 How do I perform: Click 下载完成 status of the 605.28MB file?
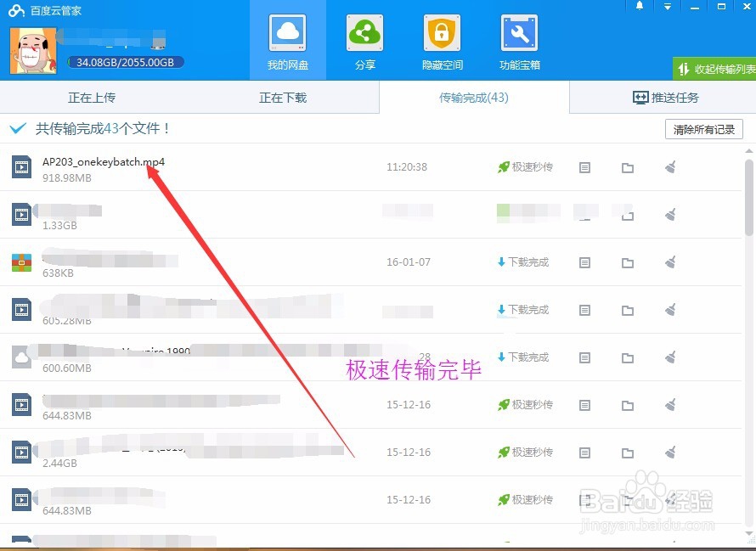click(x=523, y=310)
